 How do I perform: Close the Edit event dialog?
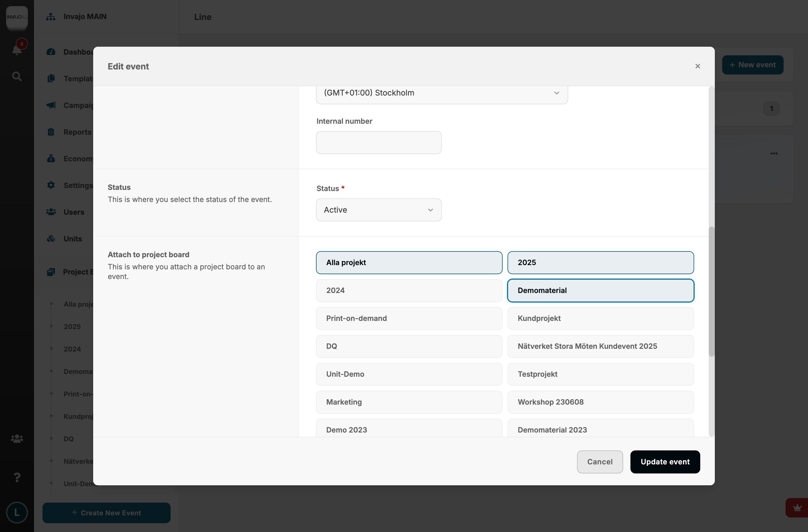coord(698,66)
